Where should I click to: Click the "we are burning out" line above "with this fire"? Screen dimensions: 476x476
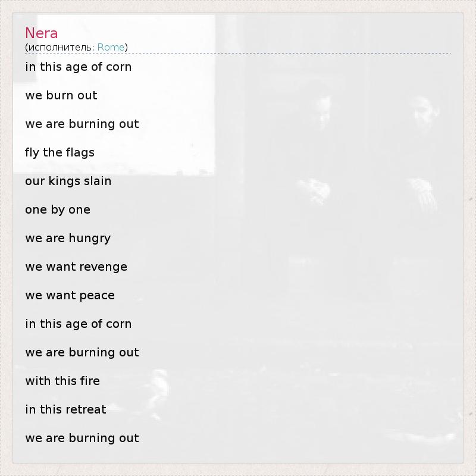(82, 352)
